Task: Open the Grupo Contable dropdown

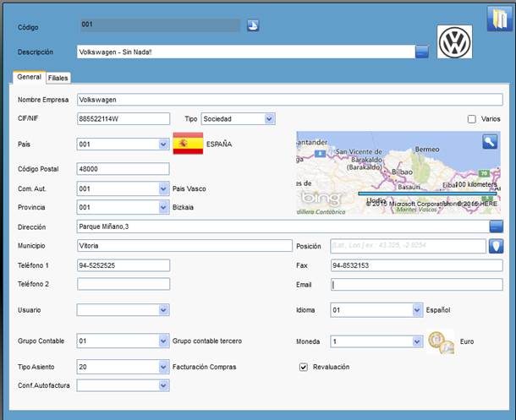Action: tap(163, 341)
